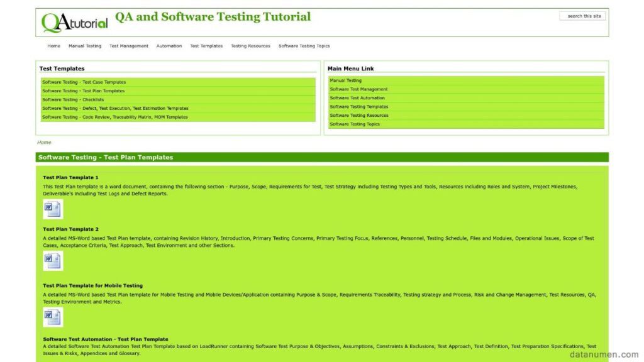
Task: Open the Automation menu item
Action: 169,45
